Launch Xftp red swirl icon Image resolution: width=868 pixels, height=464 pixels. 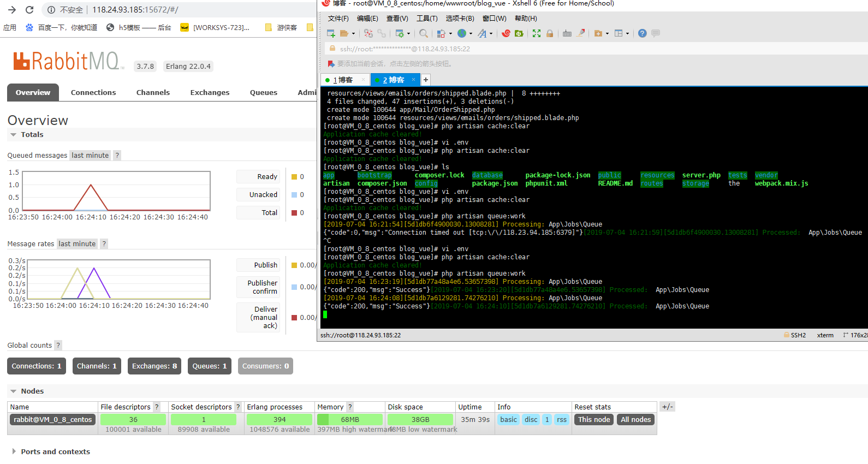506,33
